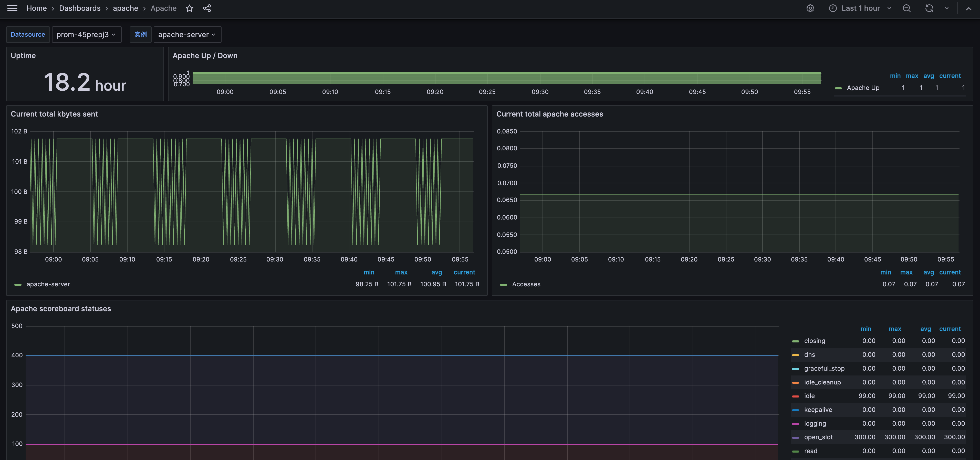Screen dimensions: 980x460
Task: Click the share dashboard icon
Action: click(x=207, y=8)
